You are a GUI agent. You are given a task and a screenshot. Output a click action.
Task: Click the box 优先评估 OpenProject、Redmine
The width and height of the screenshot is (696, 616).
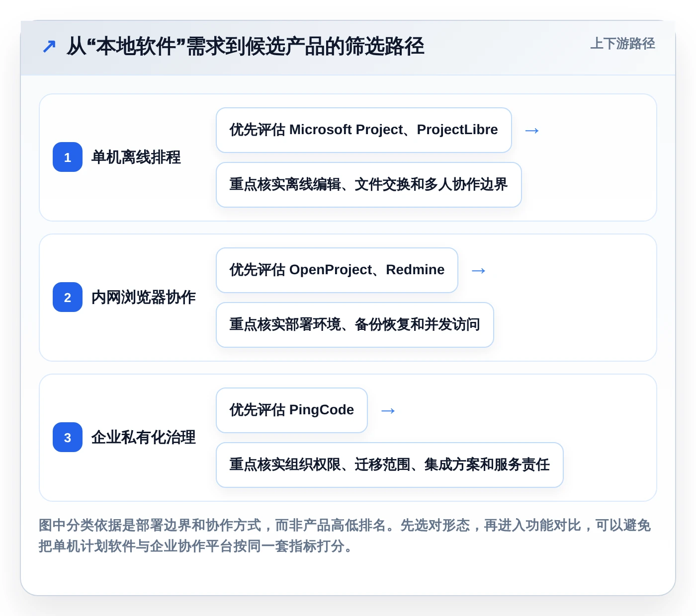(x=337, y=270)
